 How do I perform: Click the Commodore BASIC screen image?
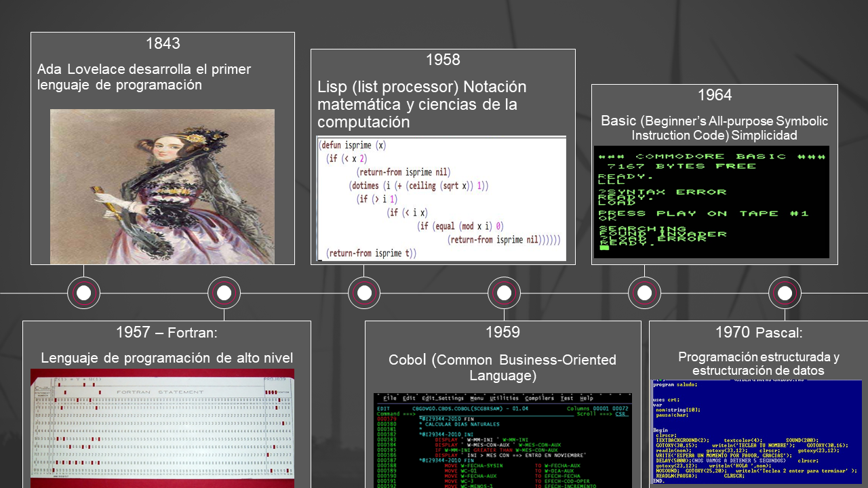coord(711,202)
